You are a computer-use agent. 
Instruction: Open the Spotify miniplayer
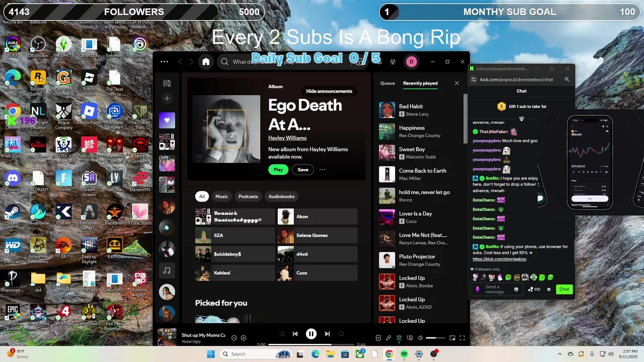tap(452, 338)
